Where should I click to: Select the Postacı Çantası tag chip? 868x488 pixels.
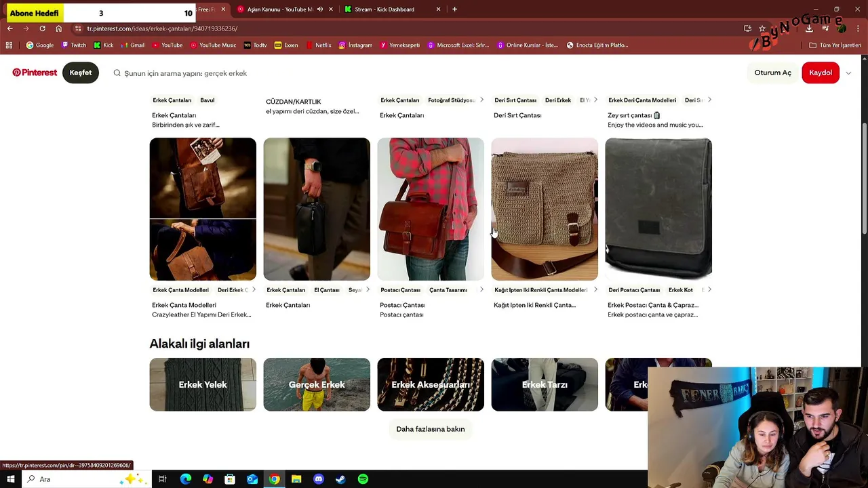pyautogui.click(x=401, y=290)
